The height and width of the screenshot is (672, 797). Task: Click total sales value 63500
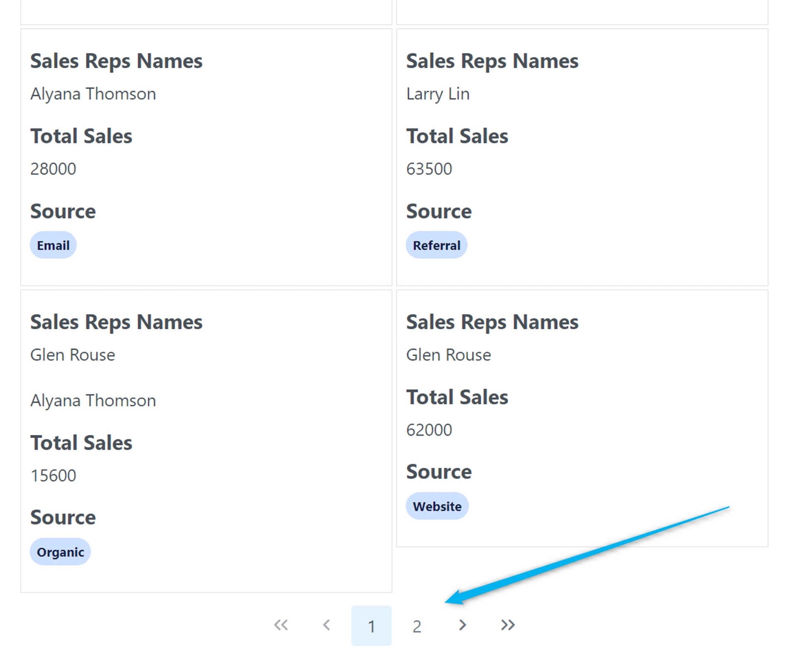[429, 169]
